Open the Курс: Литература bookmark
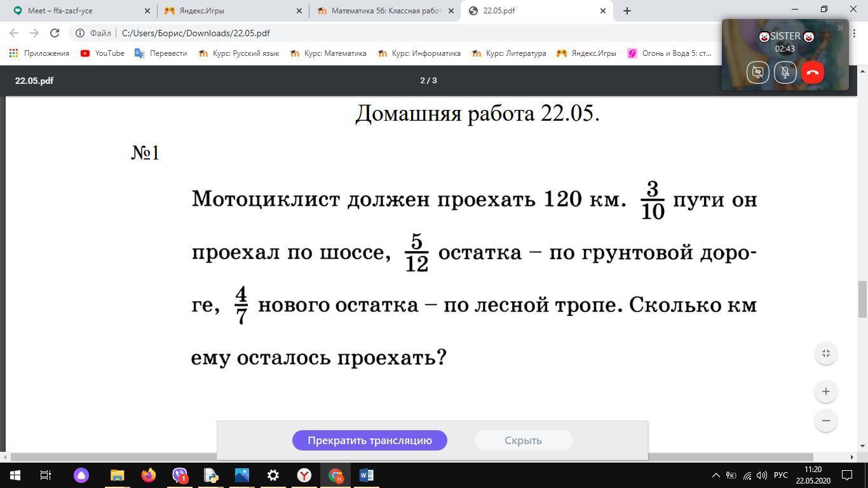868x488 pixels. tap(509, 53)
